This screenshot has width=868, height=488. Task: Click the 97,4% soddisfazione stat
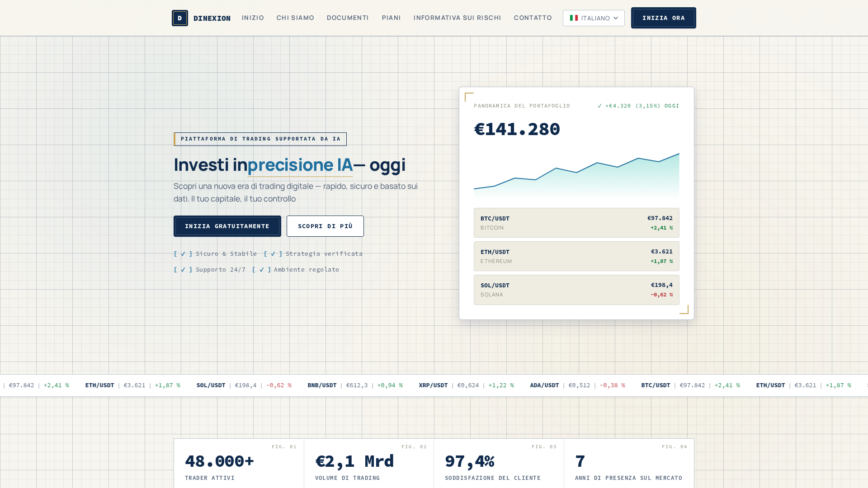[x=499, y=463]
